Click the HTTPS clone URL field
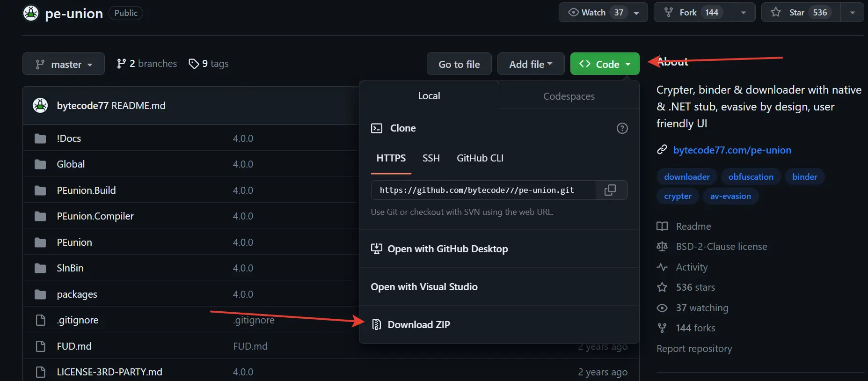Screen dimensions: 868x381 [x=483, y=190]
